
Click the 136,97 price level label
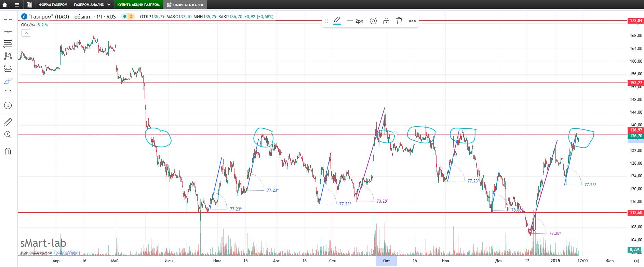pos(636,130)
